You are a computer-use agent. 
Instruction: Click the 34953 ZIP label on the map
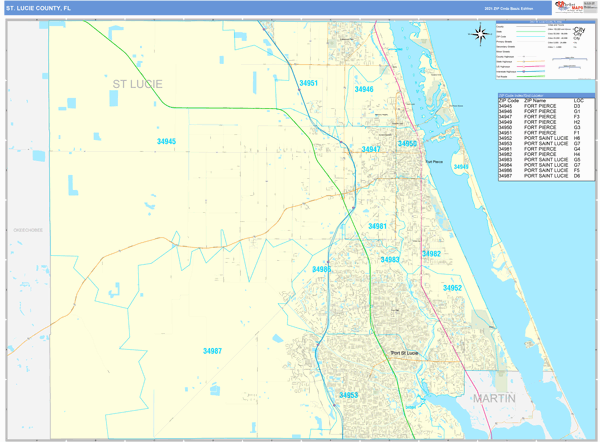[x=348, y=395]
